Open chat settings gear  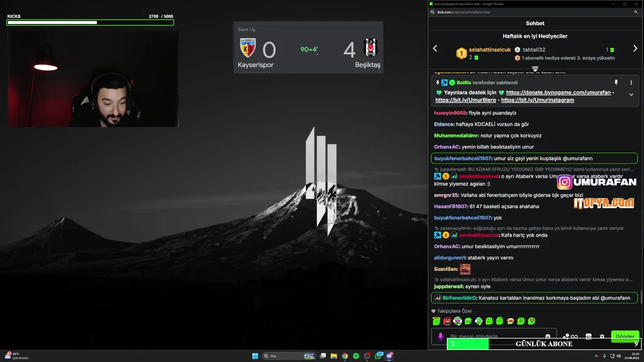pyautogui.click(x=602, y=336)
